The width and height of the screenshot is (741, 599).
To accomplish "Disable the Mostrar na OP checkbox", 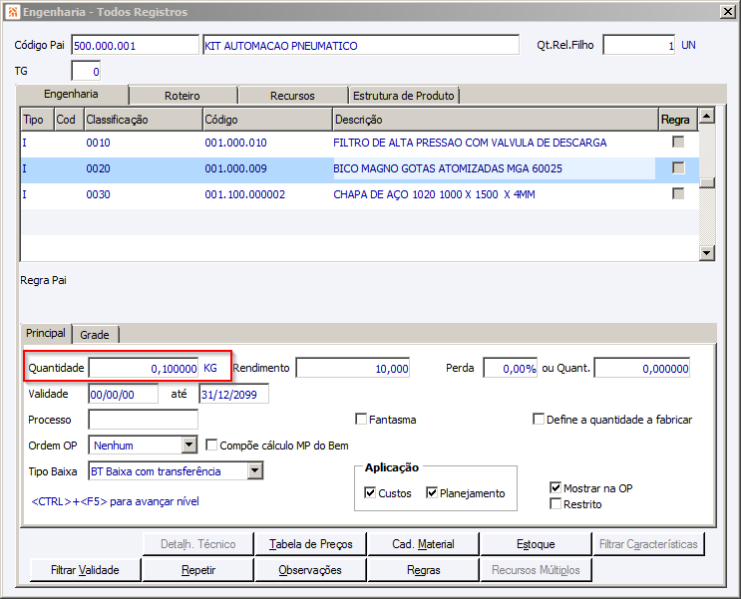I will point(556,488).
